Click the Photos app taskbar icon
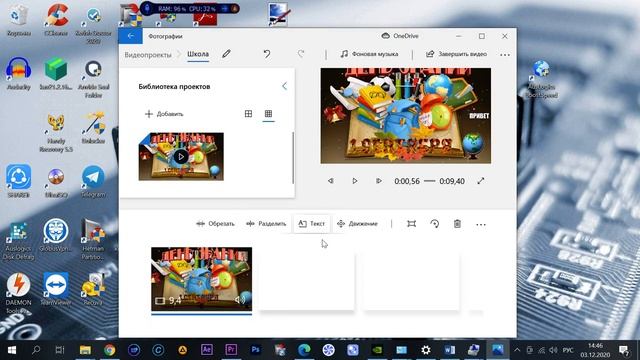Screen dimensions: 640x360 (x=498, y=350)
